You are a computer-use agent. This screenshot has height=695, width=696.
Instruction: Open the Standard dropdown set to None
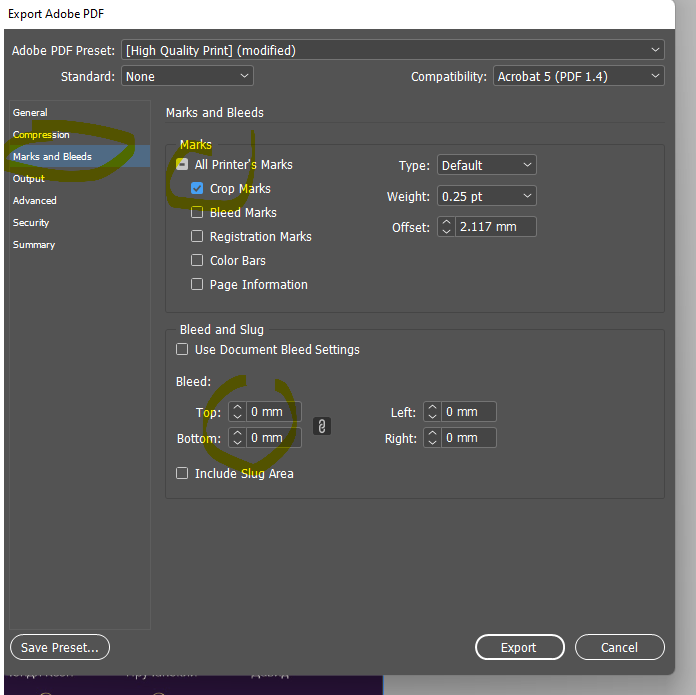click(187, 76)
